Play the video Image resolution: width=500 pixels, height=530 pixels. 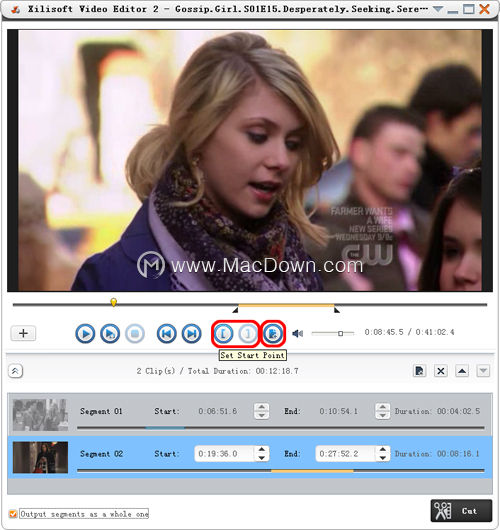coord(85,334)
